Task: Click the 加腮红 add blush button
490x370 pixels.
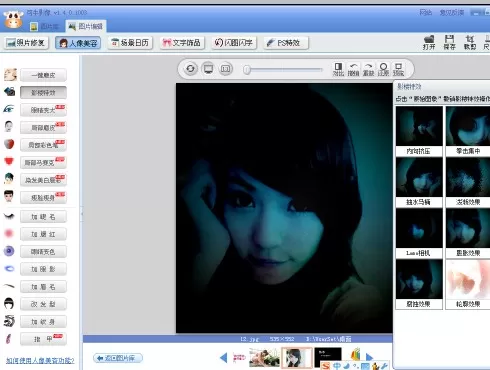Action: click(x=43, y=234)
